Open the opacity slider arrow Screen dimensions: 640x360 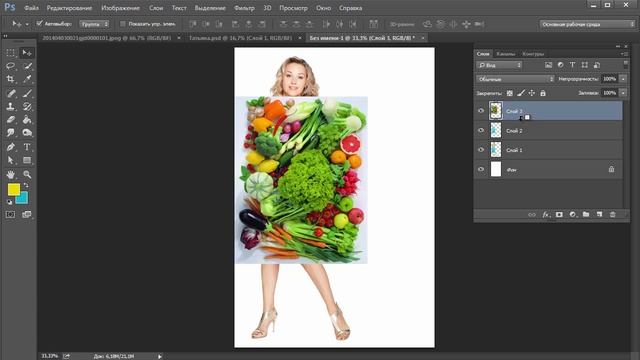pos(623,79)
